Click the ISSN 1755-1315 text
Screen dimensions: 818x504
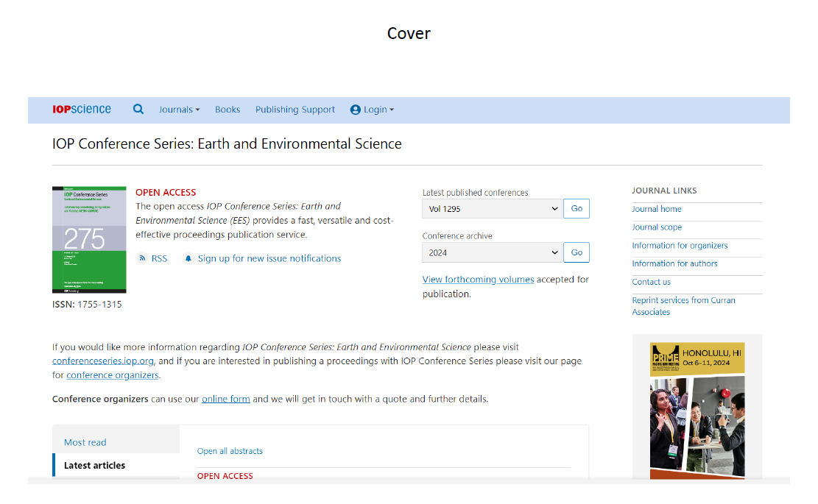(x=87, y=305)
